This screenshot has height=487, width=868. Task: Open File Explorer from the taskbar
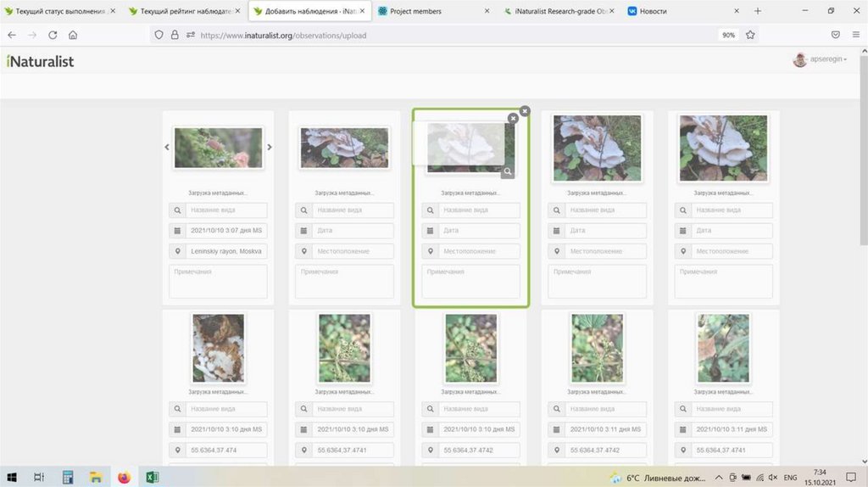point(96,477)
